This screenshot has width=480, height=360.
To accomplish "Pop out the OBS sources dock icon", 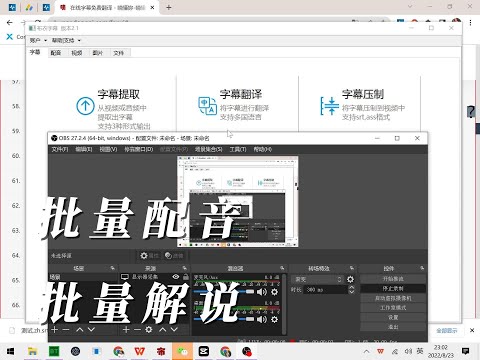I will 184,268.
